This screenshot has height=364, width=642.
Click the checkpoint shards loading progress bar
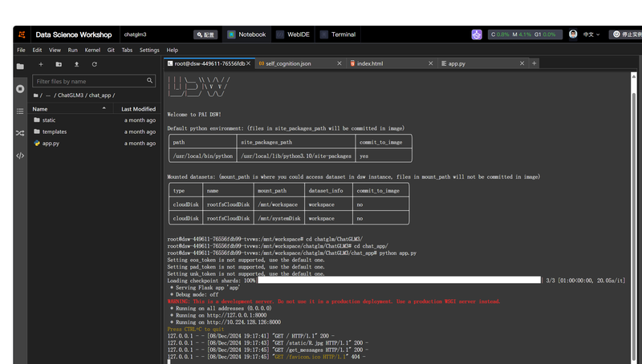click(399, 280)
